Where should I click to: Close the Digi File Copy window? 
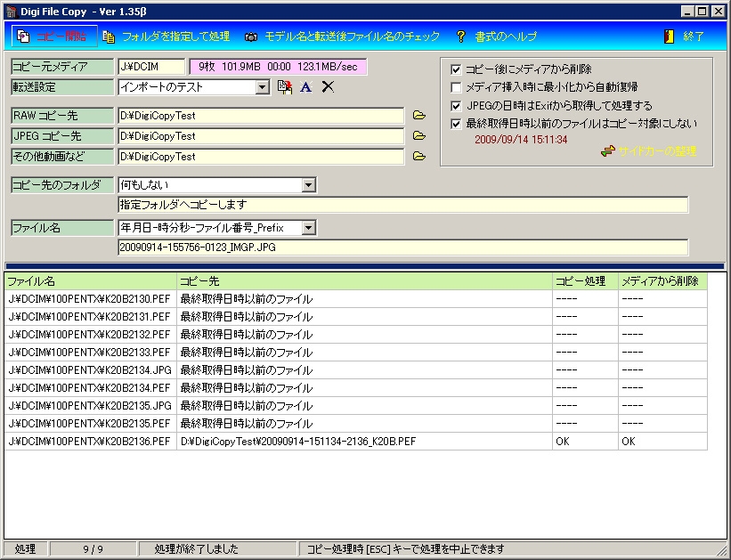click(719, 12)
